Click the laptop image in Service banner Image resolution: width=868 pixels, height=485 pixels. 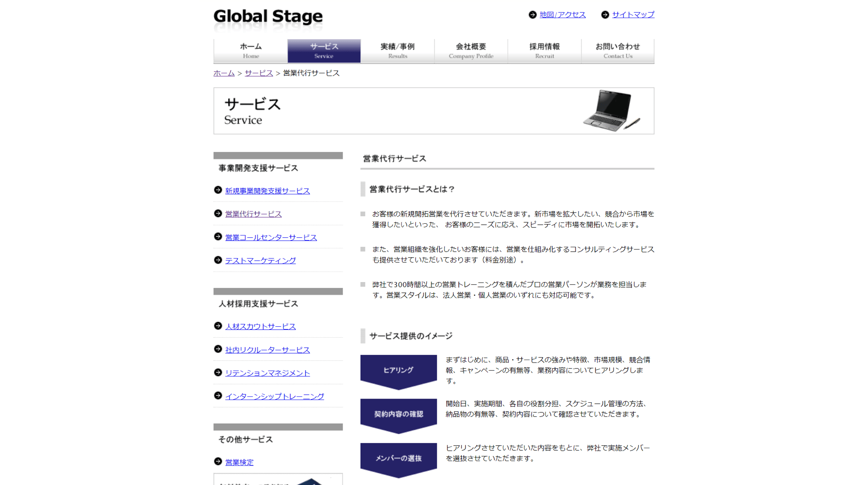pyautogui.click(x=611, y=110)
